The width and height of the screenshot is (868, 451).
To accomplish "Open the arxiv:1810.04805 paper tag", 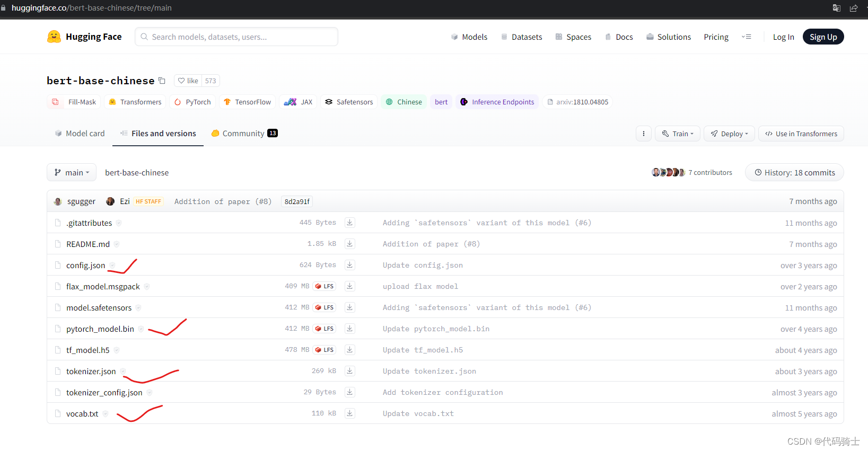I will tap(577, 102).
